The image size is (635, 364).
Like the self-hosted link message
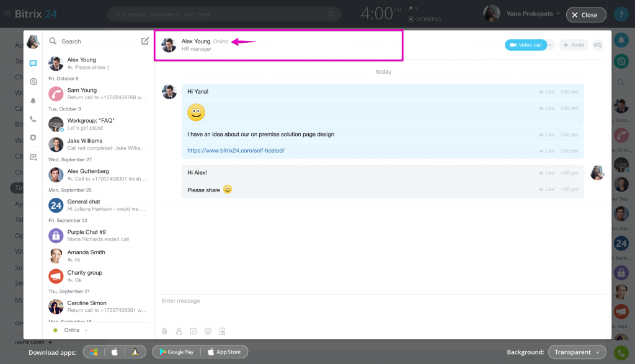tap(547, 151)
